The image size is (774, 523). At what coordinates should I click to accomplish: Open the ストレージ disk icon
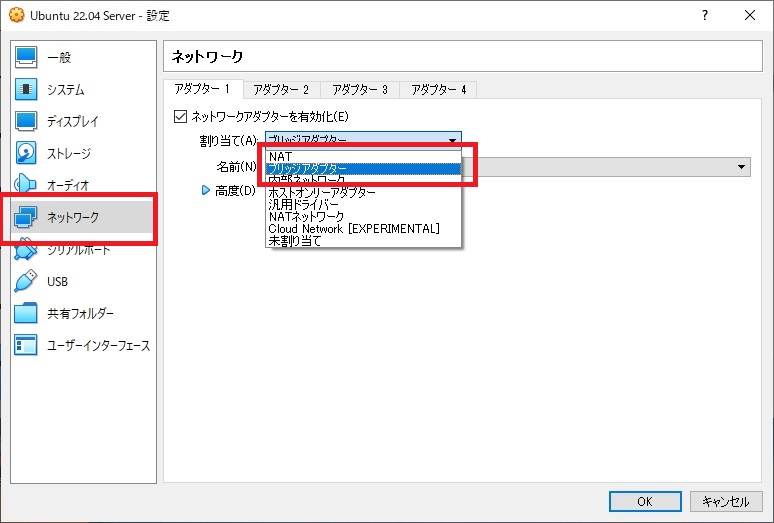tap(26, 153)
